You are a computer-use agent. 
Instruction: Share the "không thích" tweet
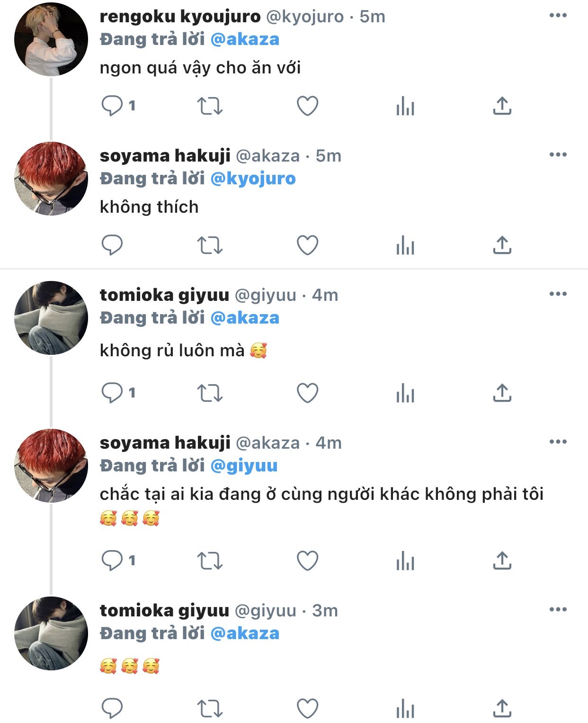click(502, 245)
